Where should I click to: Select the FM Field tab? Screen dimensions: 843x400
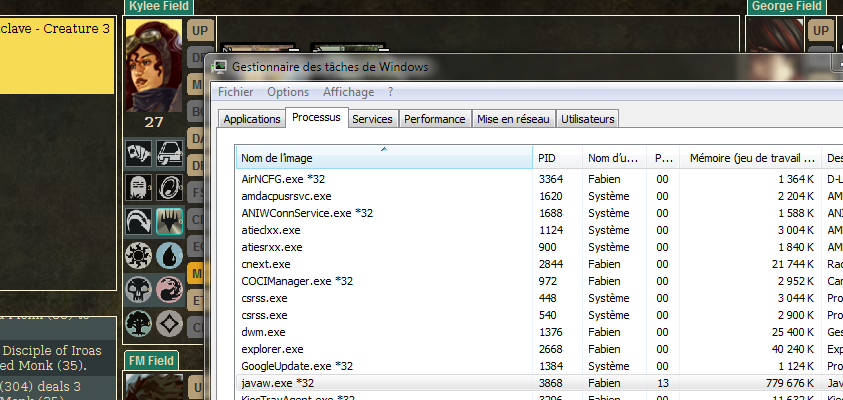click(x=152, y=360)
